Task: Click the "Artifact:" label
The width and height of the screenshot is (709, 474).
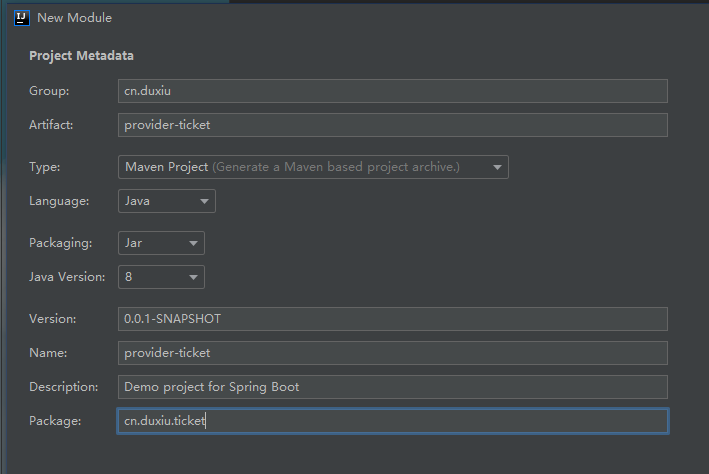Action: click(52, 125)
